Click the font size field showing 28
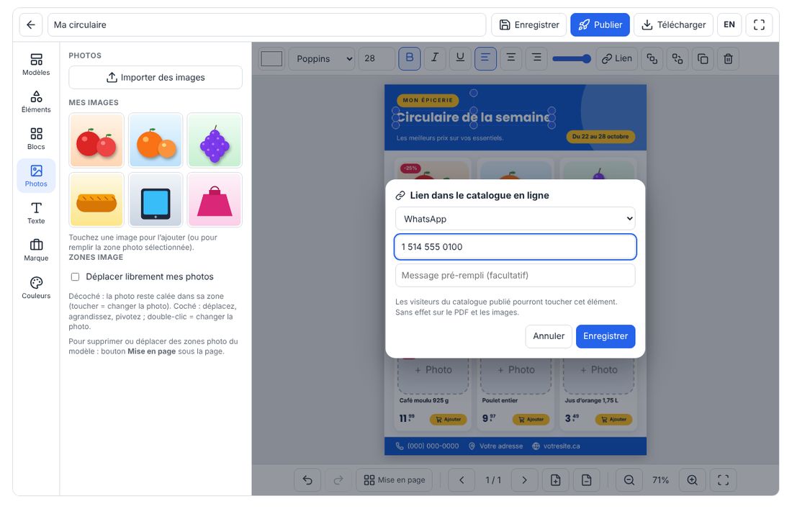 377,58
